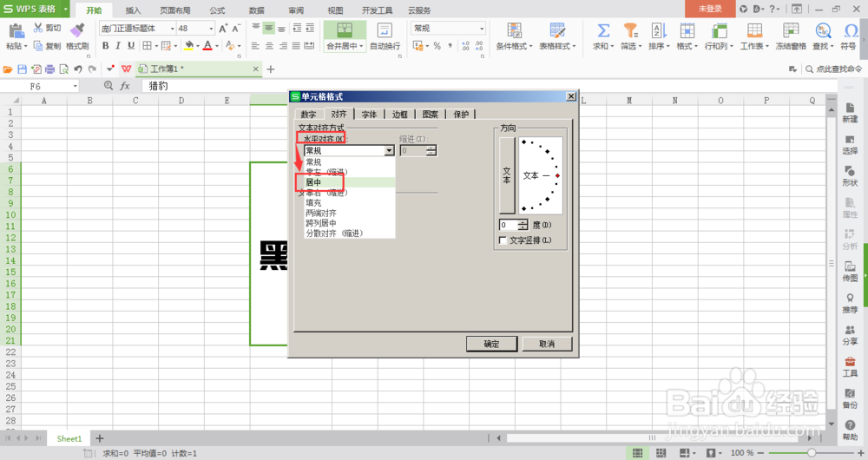This screenshot has height=460, width=868.
Task: Click the 合并居中 merge center icon
Action: click(345, 31)
